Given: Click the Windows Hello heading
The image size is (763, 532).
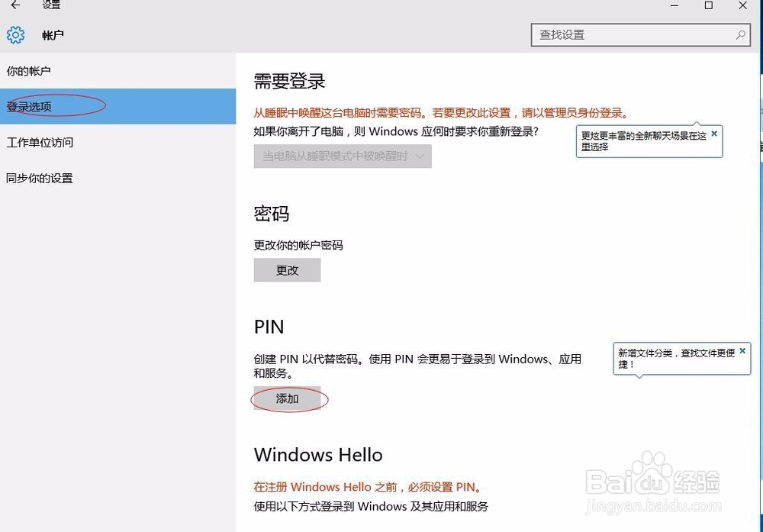Looking at the screenshot, I should pyautogui.click(x=318, y=455).
